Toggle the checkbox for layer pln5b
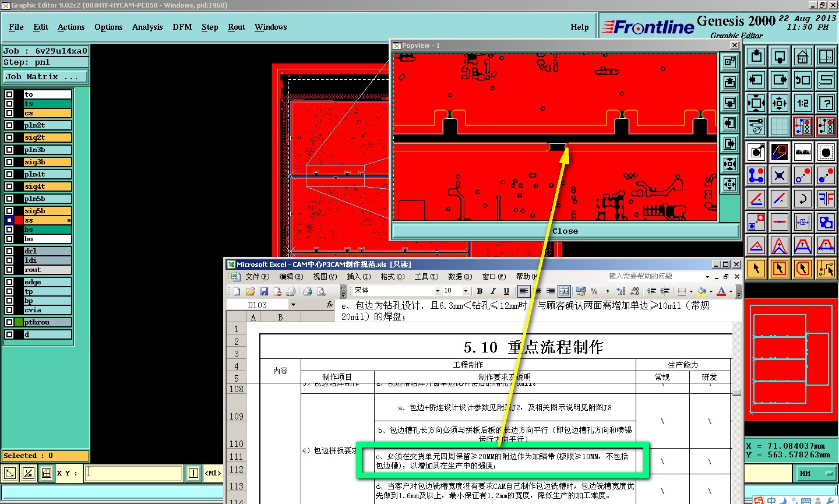Viewport: 839px width, 504px height. [9, 199]
